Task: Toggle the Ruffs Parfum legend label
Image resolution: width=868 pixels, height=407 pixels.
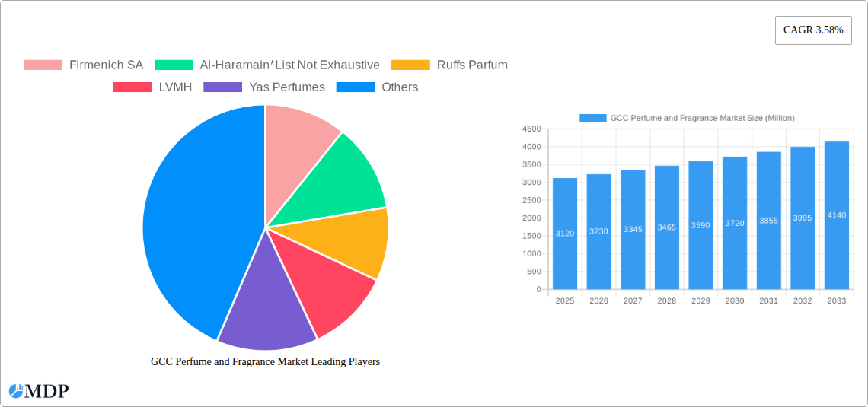Action: coord(472,65)
